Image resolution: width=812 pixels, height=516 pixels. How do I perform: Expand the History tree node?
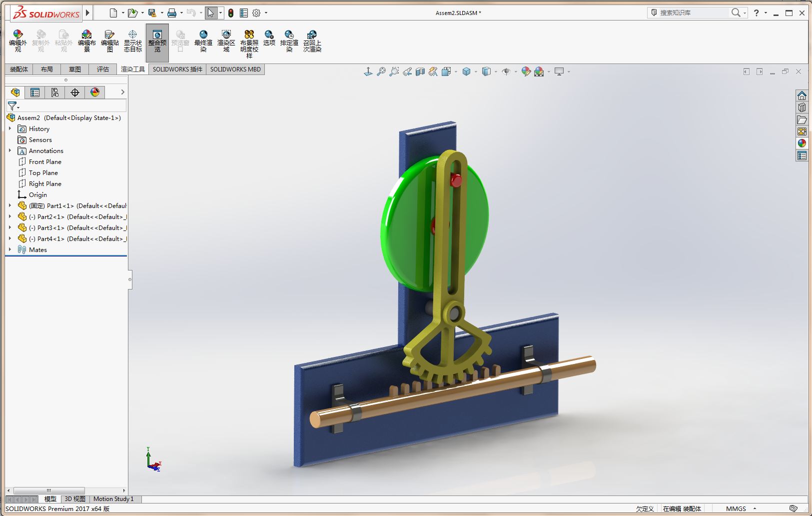point(9,128)
